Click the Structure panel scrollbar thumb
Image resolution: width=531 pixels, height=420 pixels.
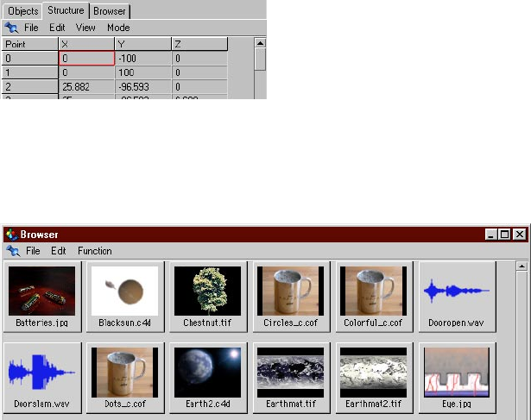(260, 60)
